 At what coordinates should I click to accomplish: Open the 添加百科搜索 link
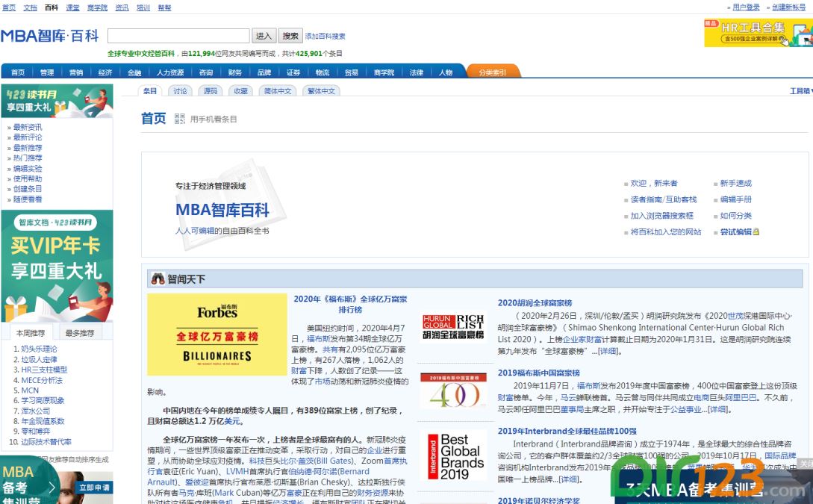(325, 37)
